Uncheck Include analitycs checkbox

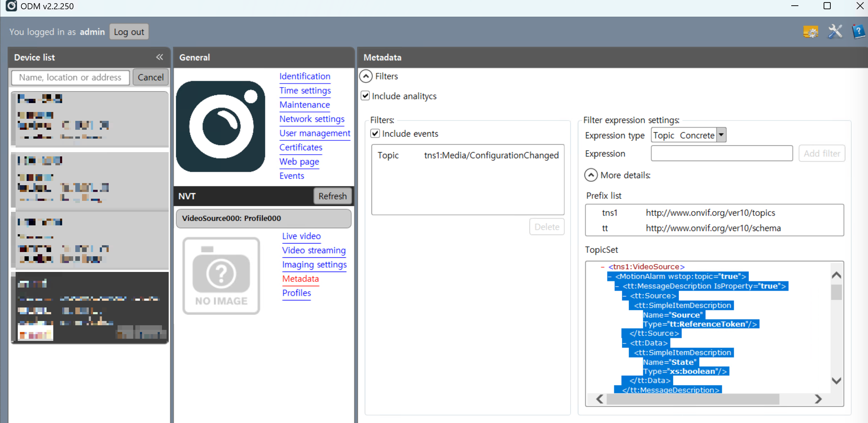point(365,96)
